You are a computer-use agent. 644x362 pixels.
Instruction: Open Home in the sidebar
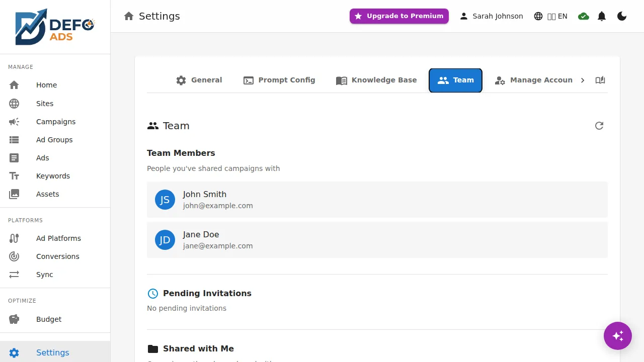click(55, 85)
